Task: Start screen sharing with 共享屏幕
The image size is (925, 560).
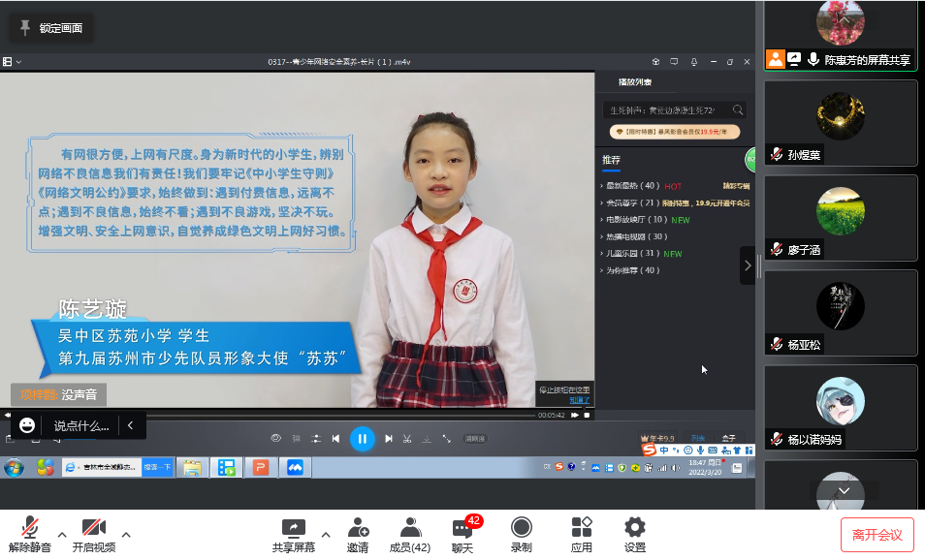Action: pos(293,534)
